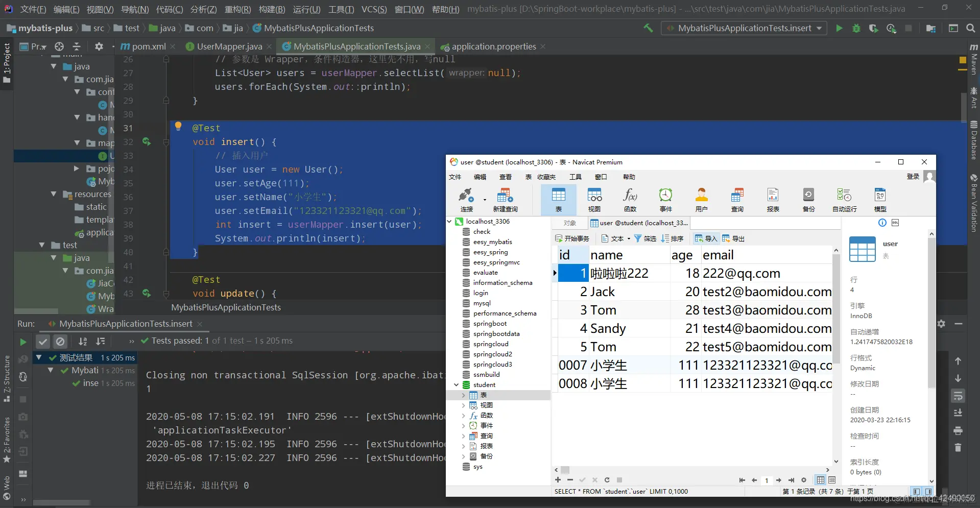Switch Navicat to grid view

820,480
